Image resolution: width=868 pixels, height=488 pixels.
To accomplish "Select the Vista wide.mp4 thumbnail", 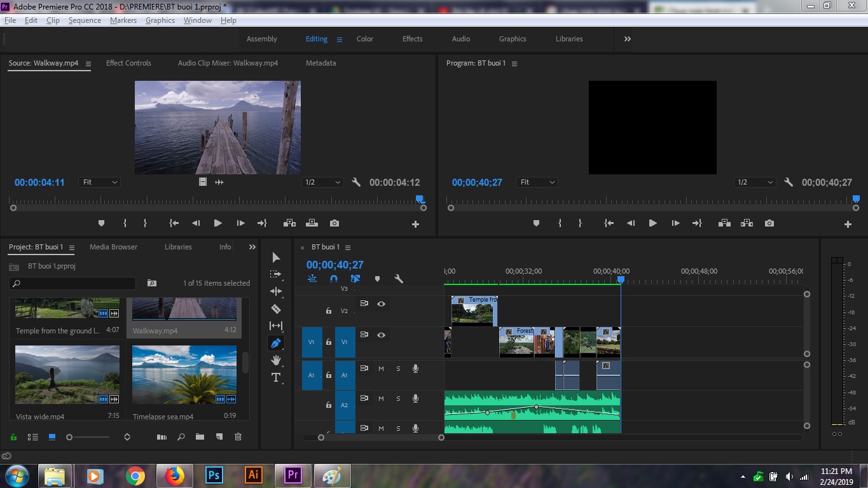I will coord(67,375).
